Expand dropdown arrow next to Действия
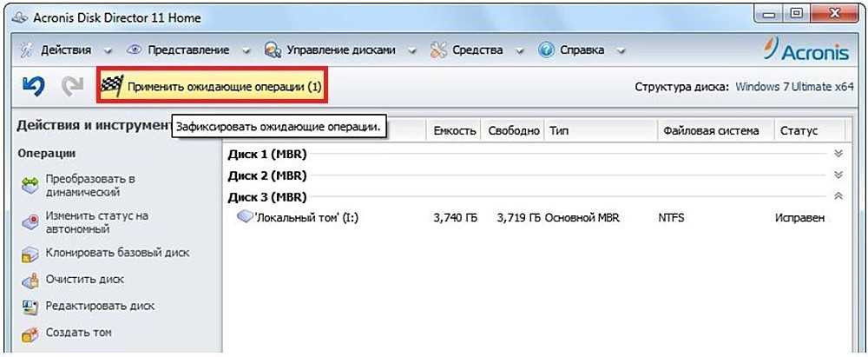 click(108, 51)
